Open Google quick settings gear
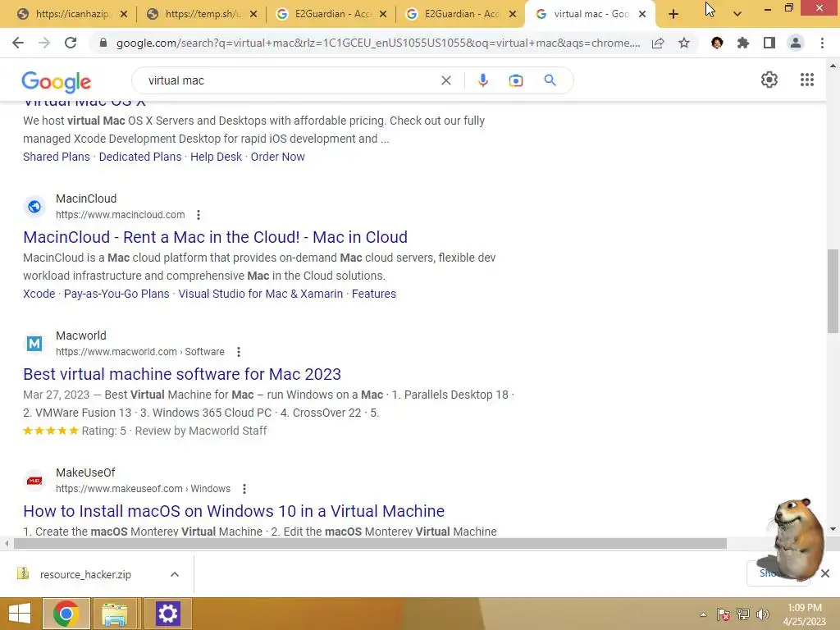Screen dimensions: 840x630 (x=769, y=80)
